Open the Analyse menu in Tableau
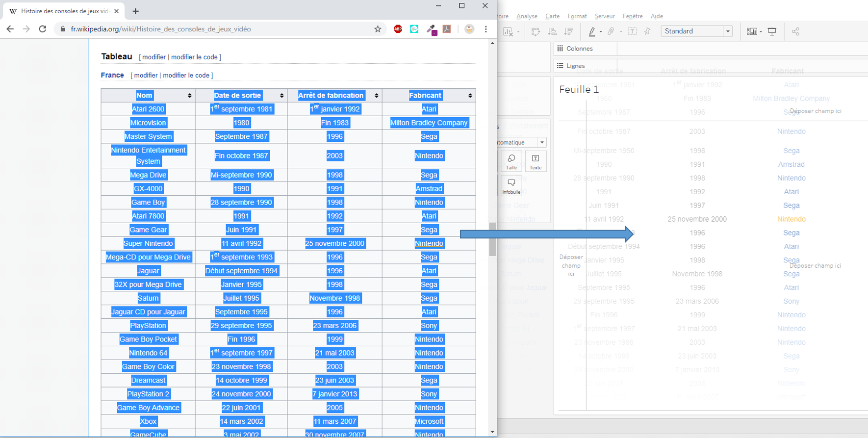 point(527,16)
